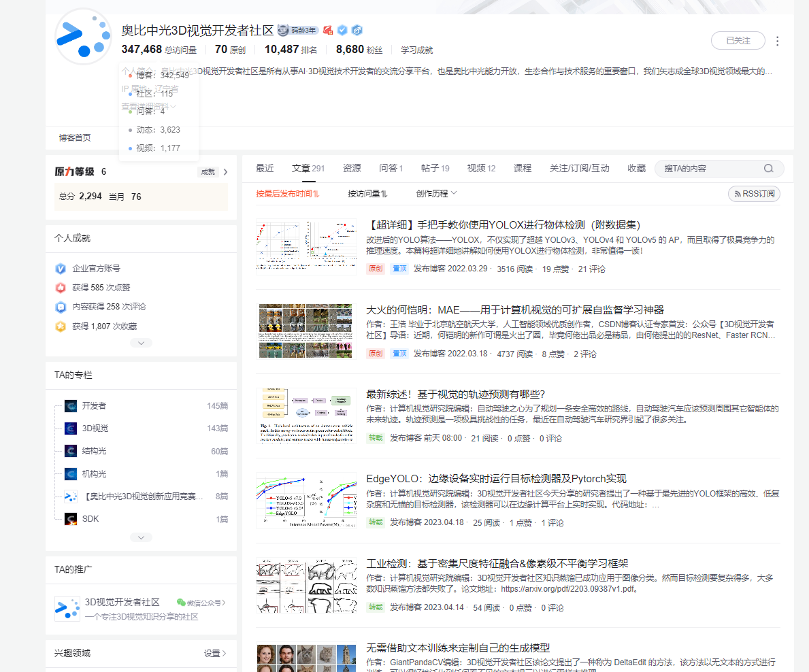Click the 结构光 column icon
Viewport: 809px width, 672px height.
(x=71, y=451)
